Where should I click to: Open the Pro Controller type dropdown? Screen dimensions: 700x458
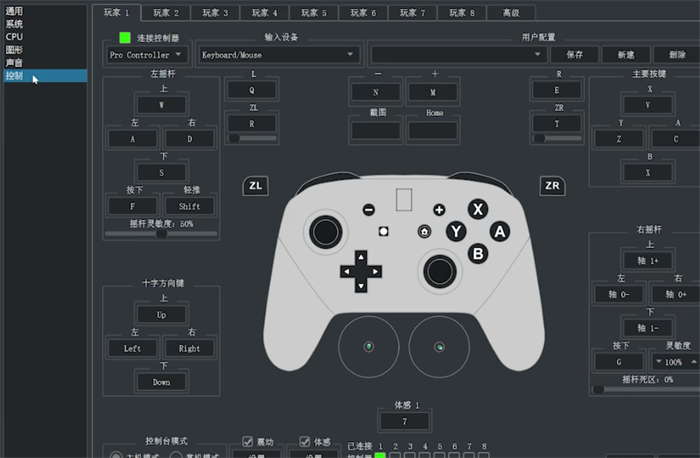[146, 55]
